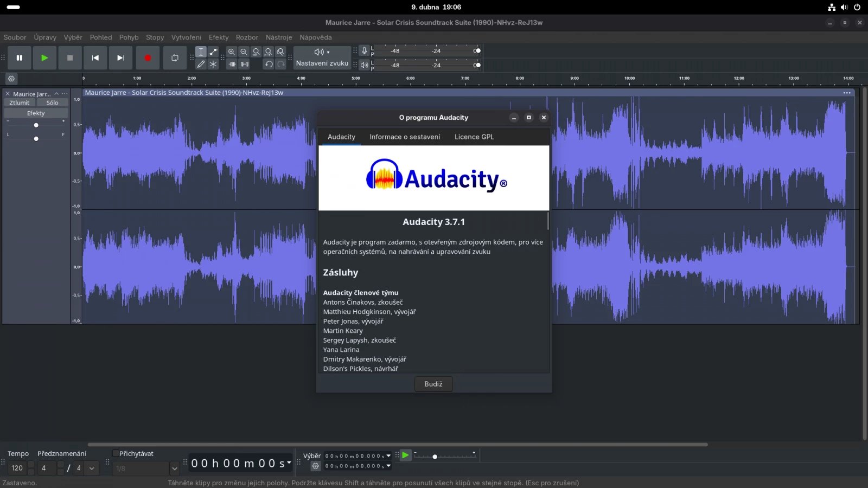Close the Maurice Jarr track with X
This screenshot has width=868, height=488.
8,94
